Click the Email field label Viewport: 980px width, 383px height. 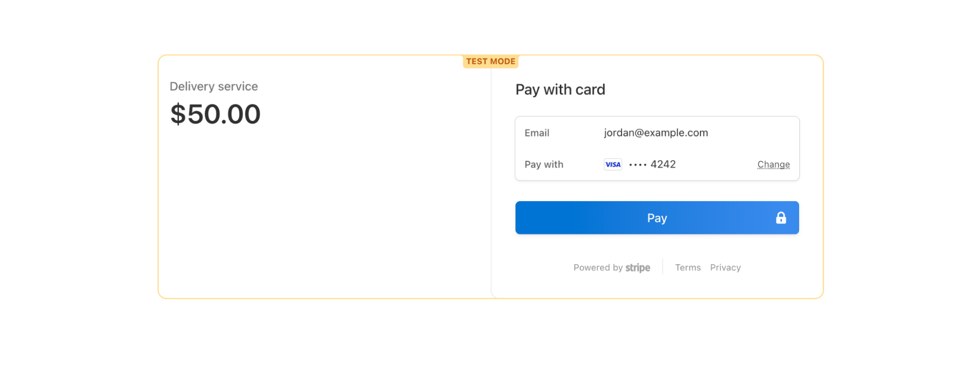click(537, 133)
